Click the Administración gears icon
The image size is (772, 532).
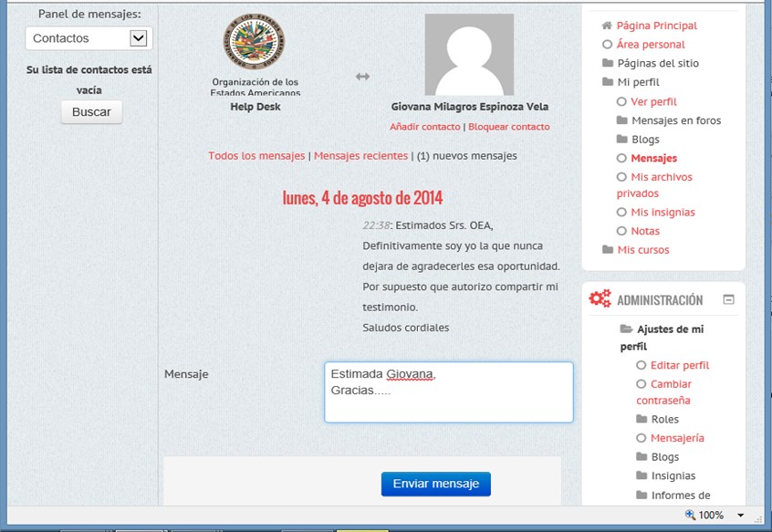pos(600,298)
